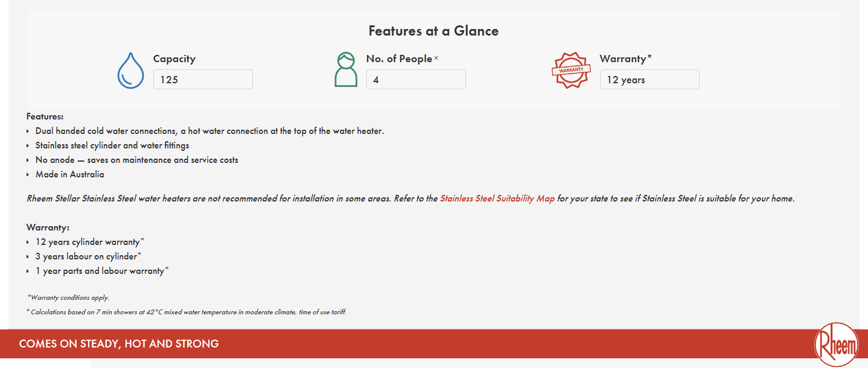Screen dimensions: 868x368
Task: Click the green person icon
Action: point(346,70)
